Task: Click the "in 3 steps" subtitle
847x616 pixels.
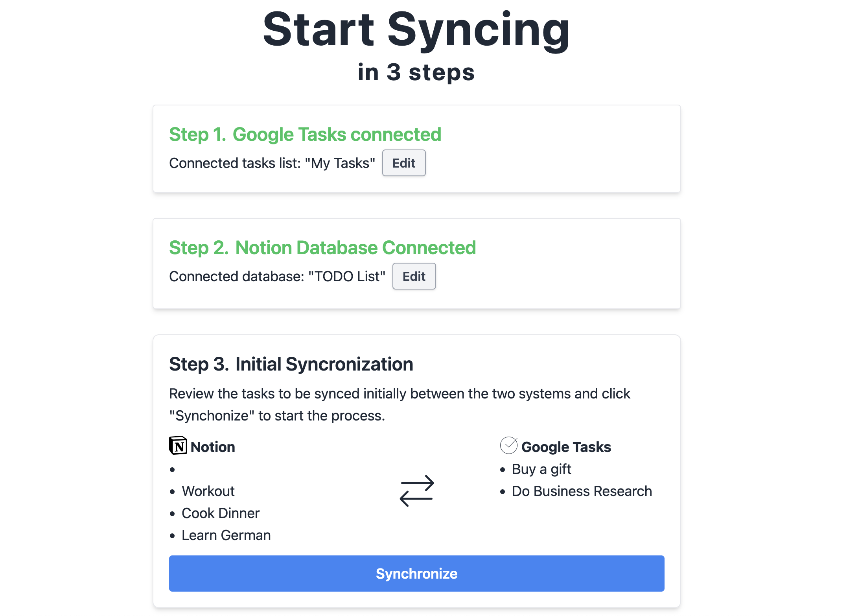Action: (416, 72)
